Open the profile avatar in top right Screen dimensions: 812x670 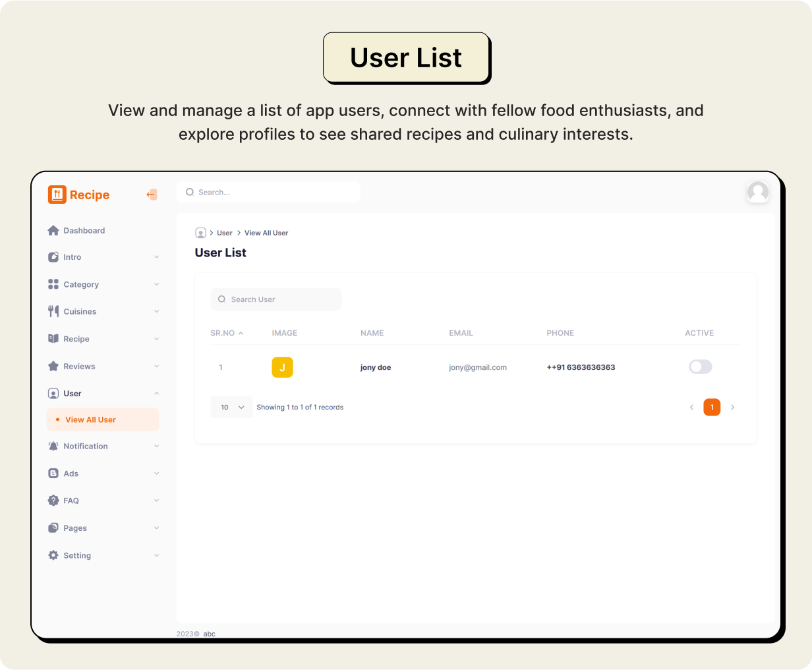(758, 192)
